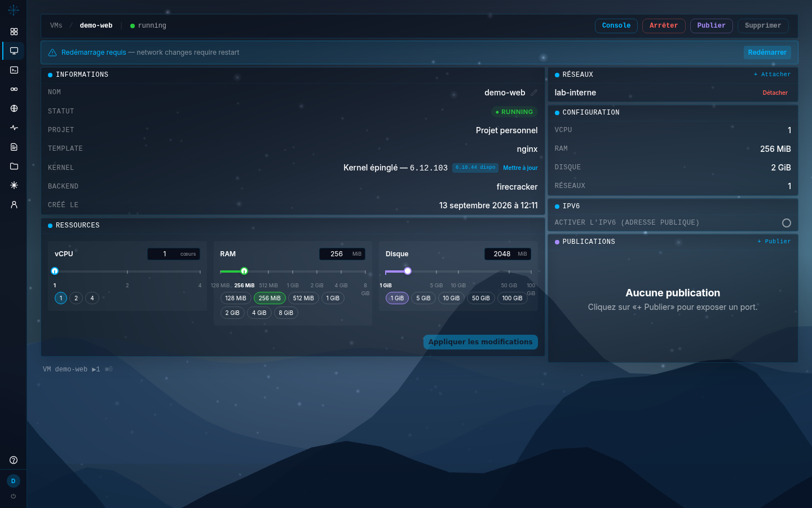
Task: Click Détacher for lab-interne network
Action: (x=775, y=93)
